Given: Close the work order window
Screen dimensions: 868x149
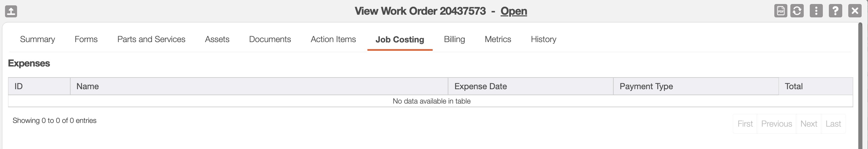Looking at the screenshot, I should 855,11.
